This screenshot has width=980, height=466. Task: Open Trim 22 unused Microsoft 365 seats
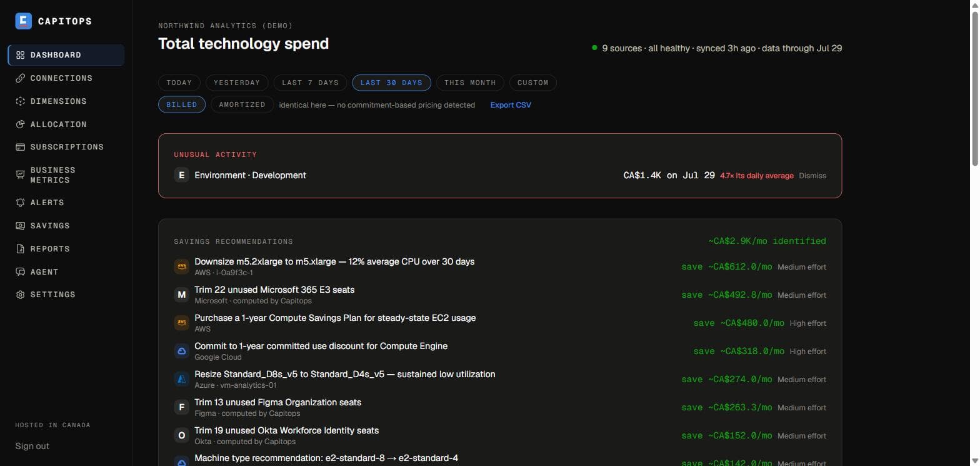[500, 295]
